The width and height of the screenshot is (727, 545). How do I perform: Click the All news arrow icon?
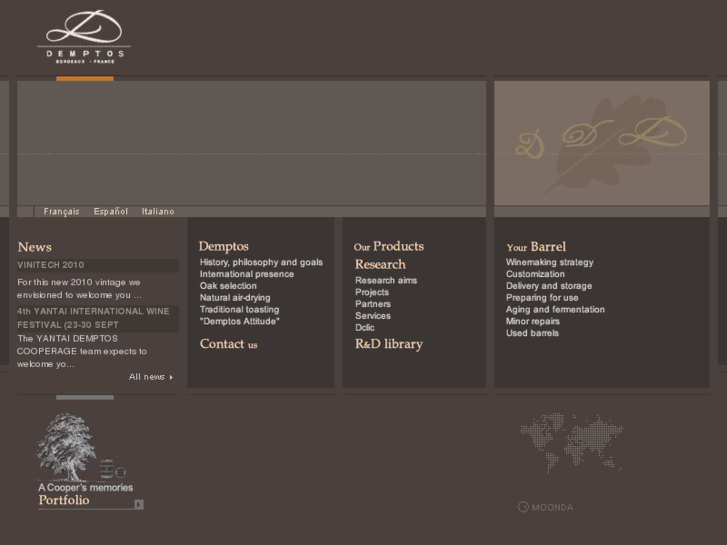171,377
